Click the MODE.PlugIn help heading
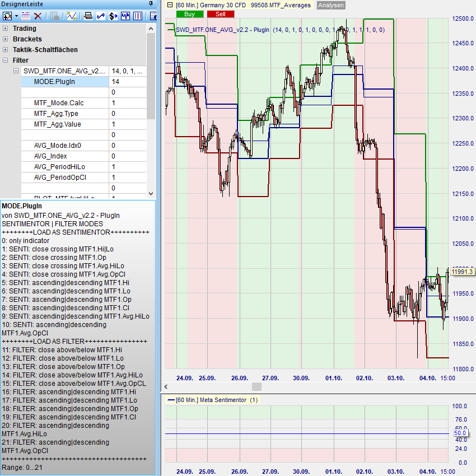476x476 pixels. tap(22, 206)
